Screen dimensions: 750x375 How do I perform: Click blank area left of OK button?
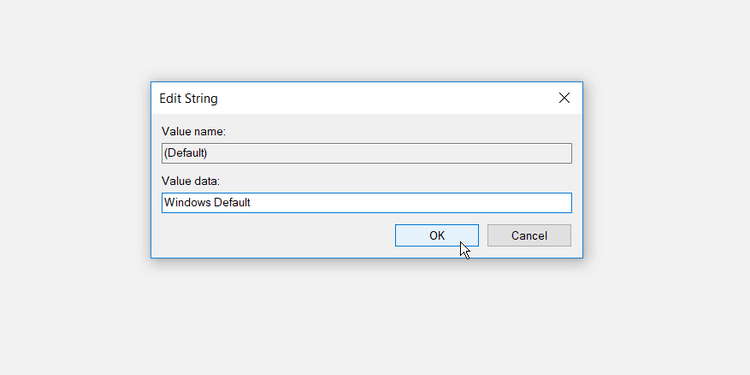point(277,236)
